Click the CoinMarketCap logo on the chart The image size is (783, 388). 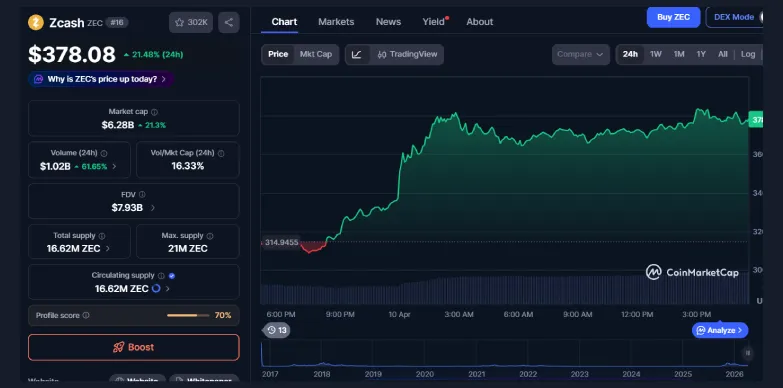pyautogui.click(x=692, y=272)
